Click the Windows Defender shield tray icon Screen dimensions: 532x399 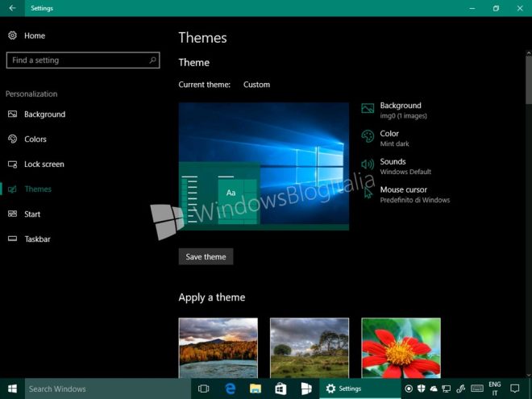[x=421, y=389]
